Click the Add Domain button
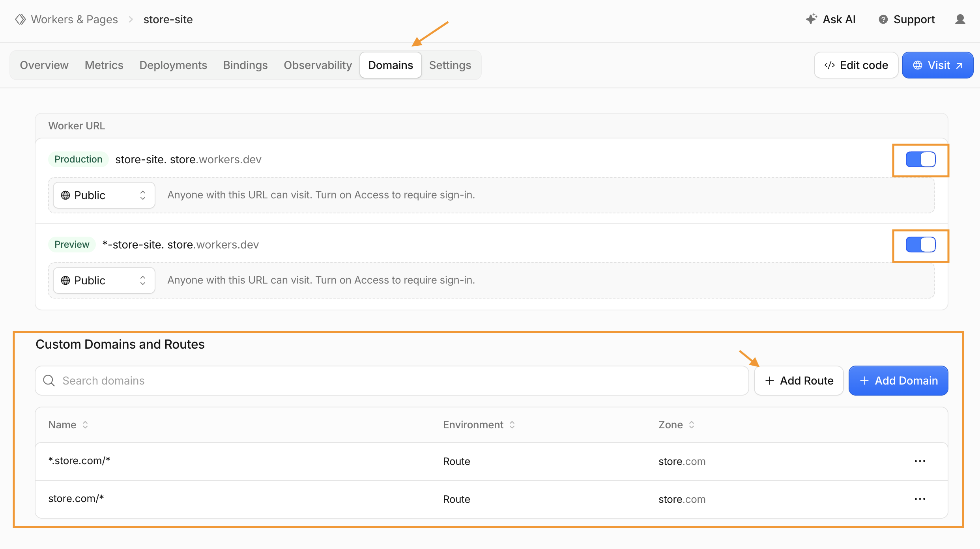 [898, 381]
